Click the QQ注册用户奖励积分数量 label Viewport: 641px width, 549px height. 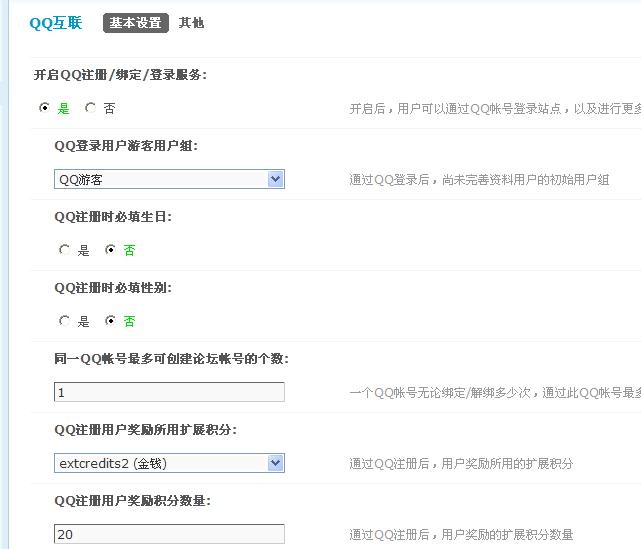point(132,500)
